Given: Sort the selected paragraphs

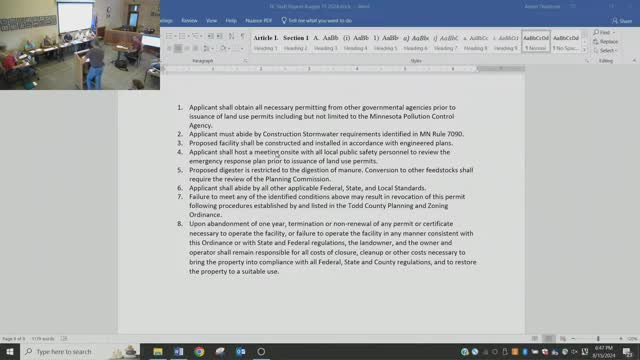Looking at the screenshot, I should click(231, 36).
